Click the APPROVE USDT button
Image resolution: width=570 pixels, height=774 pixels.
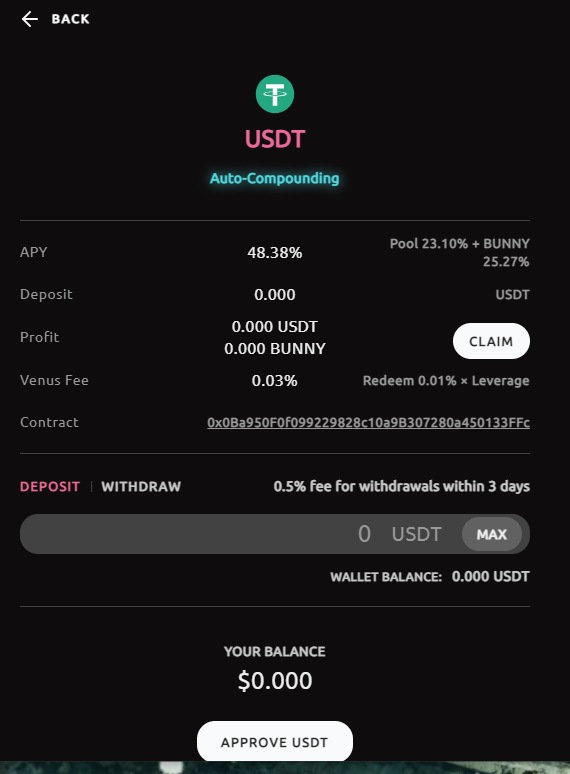[x=275, y=742]
